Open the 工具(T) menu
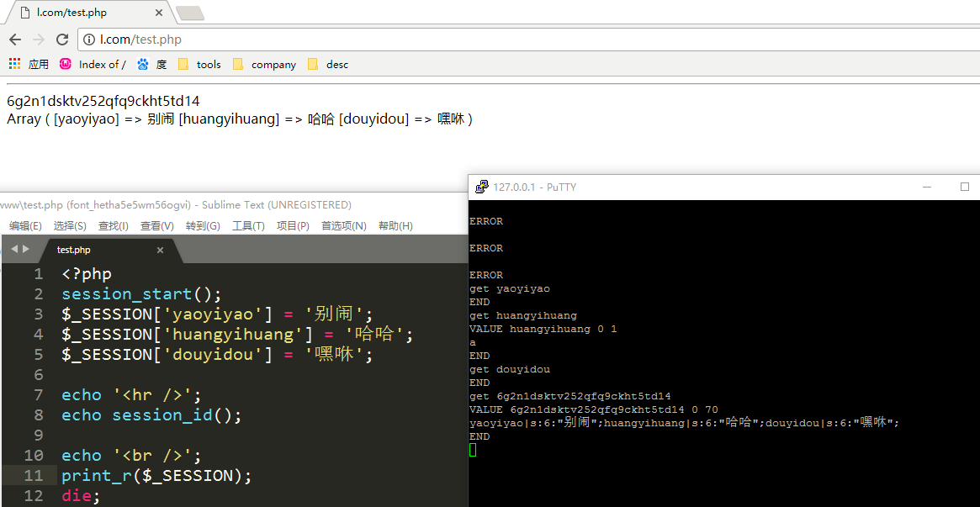Viewport: 980px width, 507px height. pyautogui.click(x=248, y=225)
